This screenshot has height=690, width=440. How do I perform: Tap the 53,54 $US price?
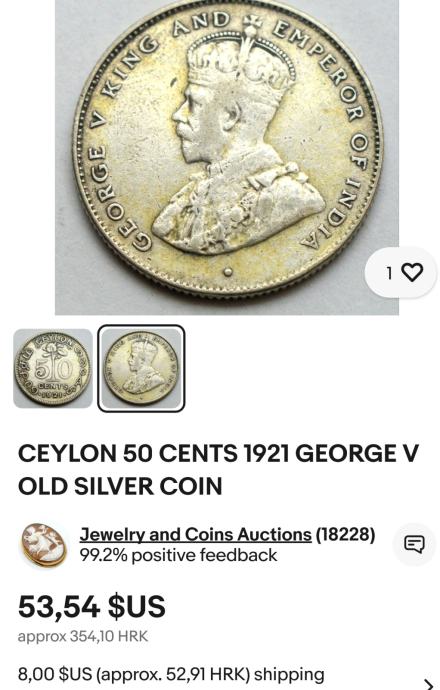pos(92,606)
